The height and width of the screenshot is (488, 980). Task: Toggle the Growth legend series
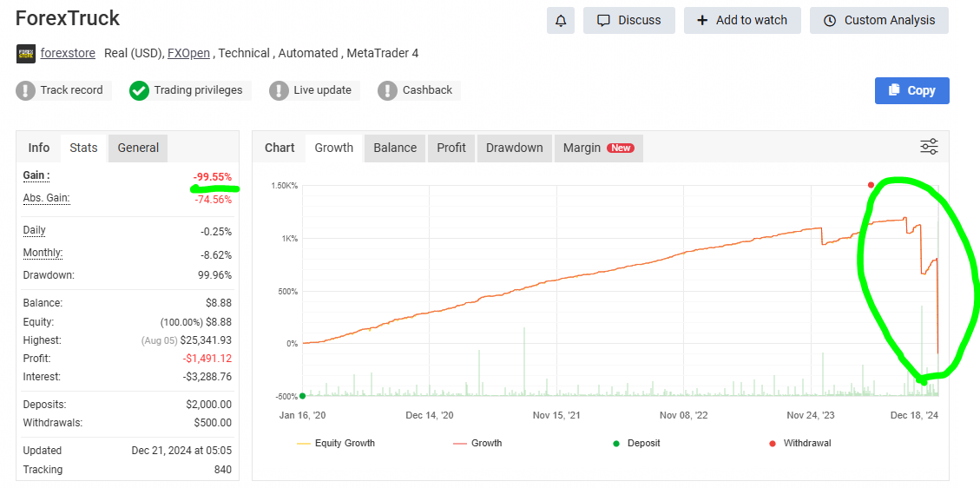click(x=477, y=443)
